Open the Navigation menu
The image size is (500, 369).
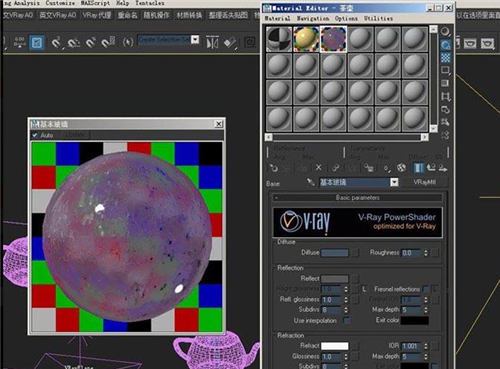coord(313,18)
